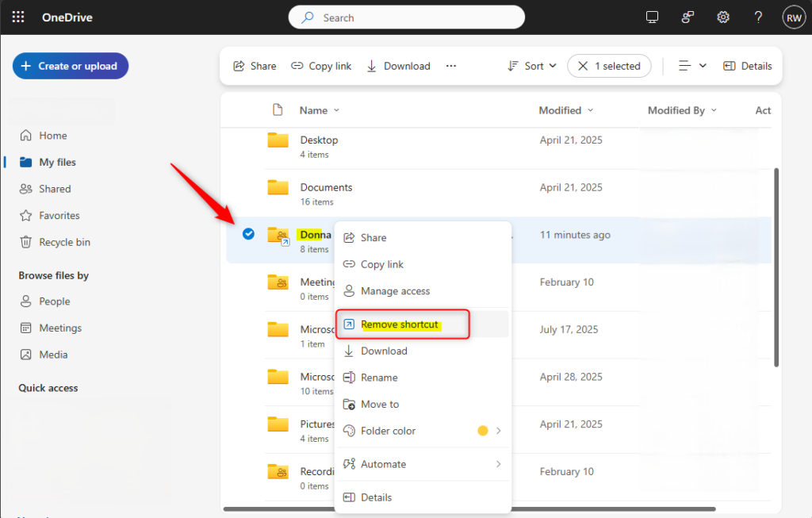Open the people connect icon in header
812x518 pixels.
[688, 17]
